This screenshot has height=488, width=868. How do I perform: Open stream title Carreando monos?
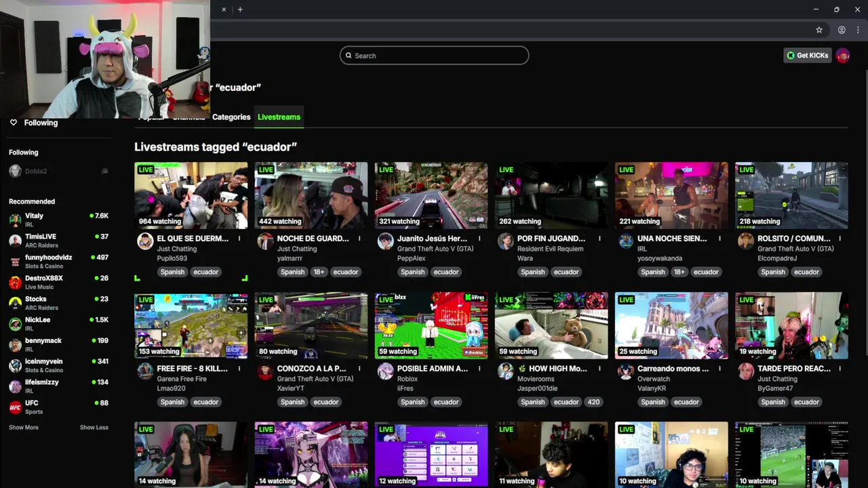673,369
